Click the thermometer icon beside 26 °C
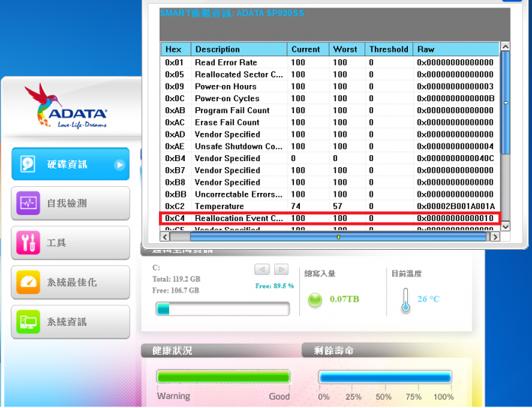 [406, 300]
